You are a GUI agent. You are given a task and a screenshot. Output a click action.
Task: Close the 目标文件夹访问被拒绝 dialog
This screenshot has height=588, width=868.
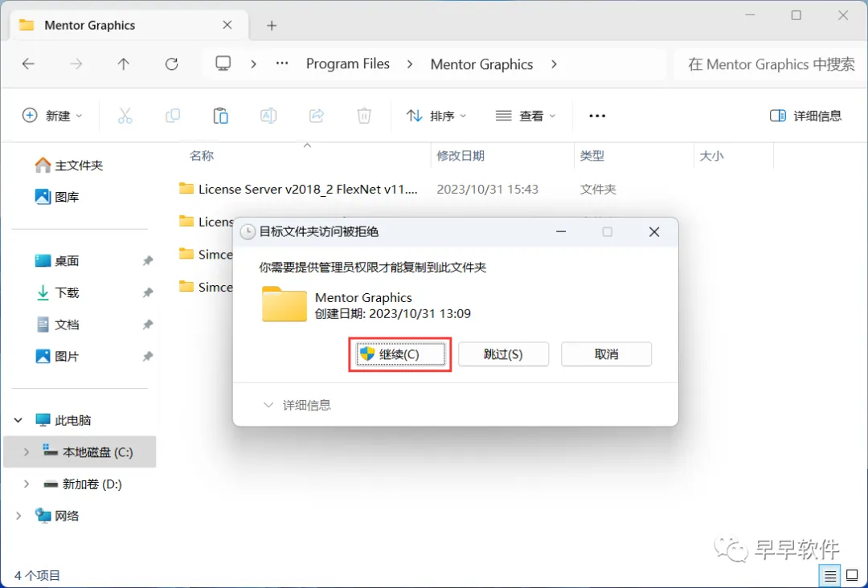click(x=653, y=232)
